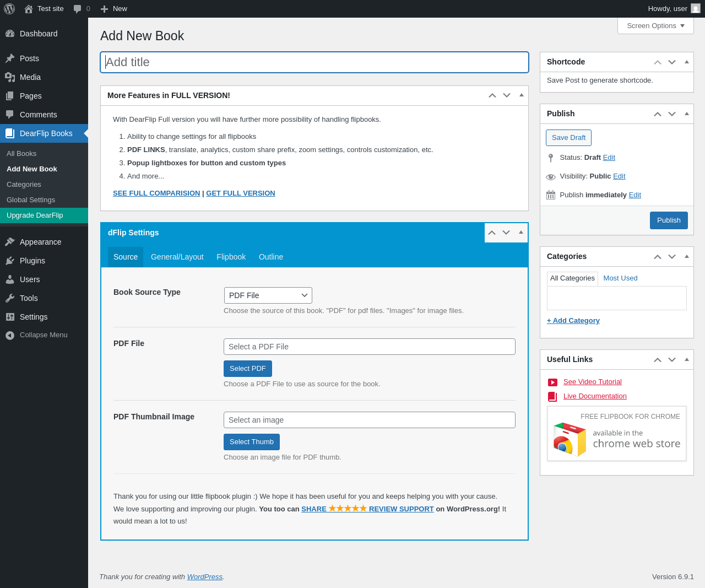705x588 pixels.
Task: Move Categories box up
Action: 658,257
